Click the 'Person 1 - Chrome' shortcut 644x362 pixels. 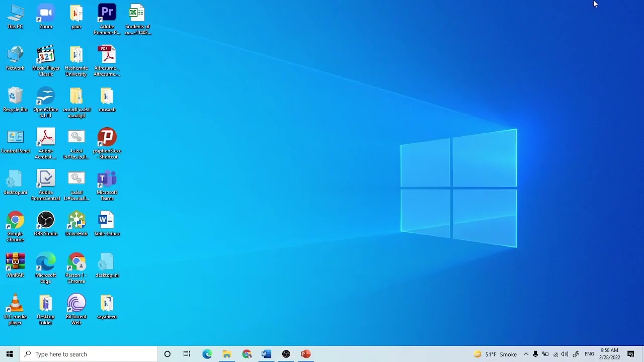point(76,268)
